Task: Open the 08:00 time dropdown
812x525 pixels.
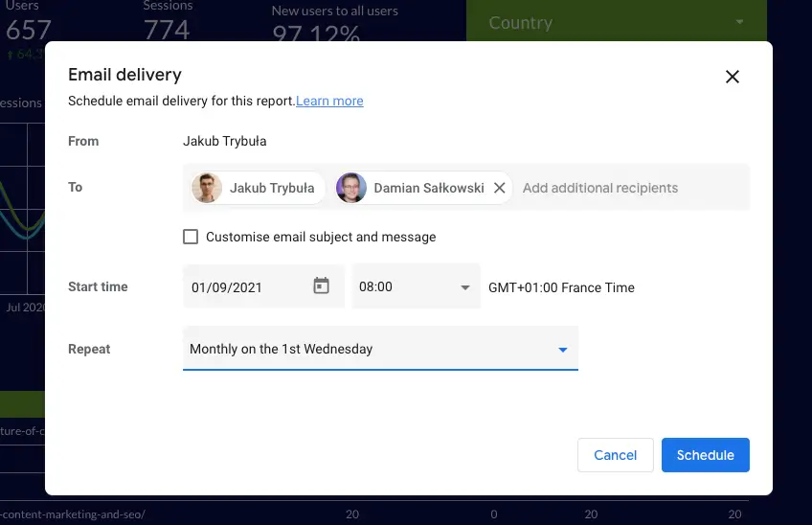Action: [x=416, y=286]
